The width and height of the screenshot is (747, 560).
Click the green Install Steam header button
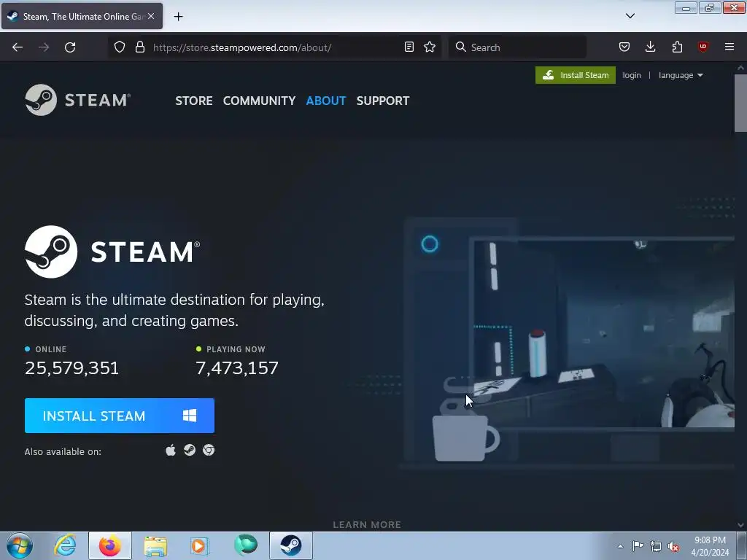pos(576,75)
